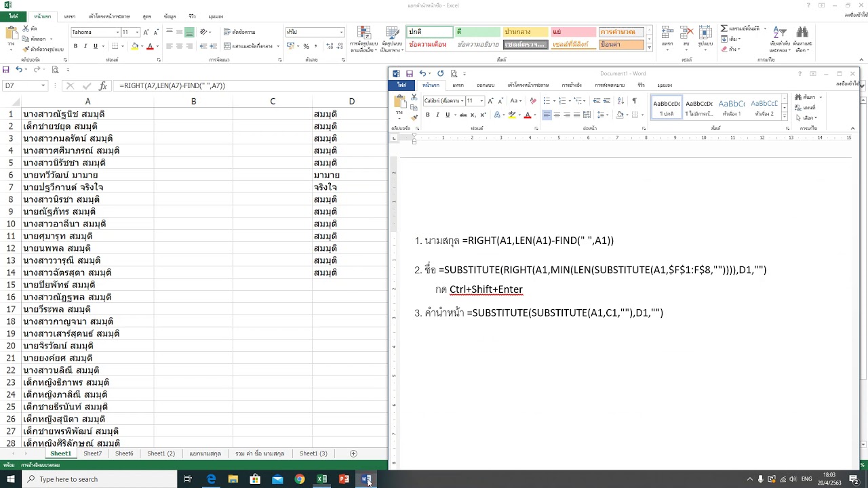Screen dimensions: 868x488
Task: Click Save icon in Excel quick access
Action: (6, 70)
